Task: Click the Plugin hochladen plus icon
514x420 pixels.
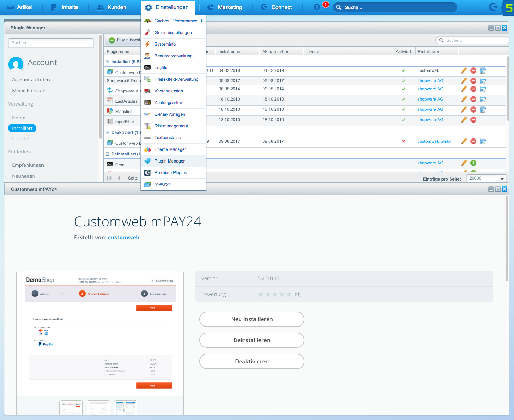Action: (x=112, y=40)
